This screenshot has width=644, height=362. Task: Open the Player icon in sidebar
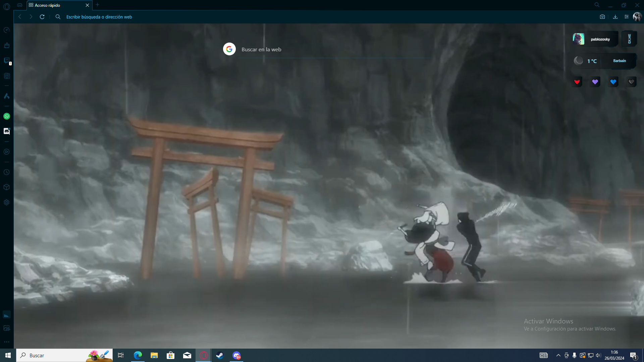point(6,152)
